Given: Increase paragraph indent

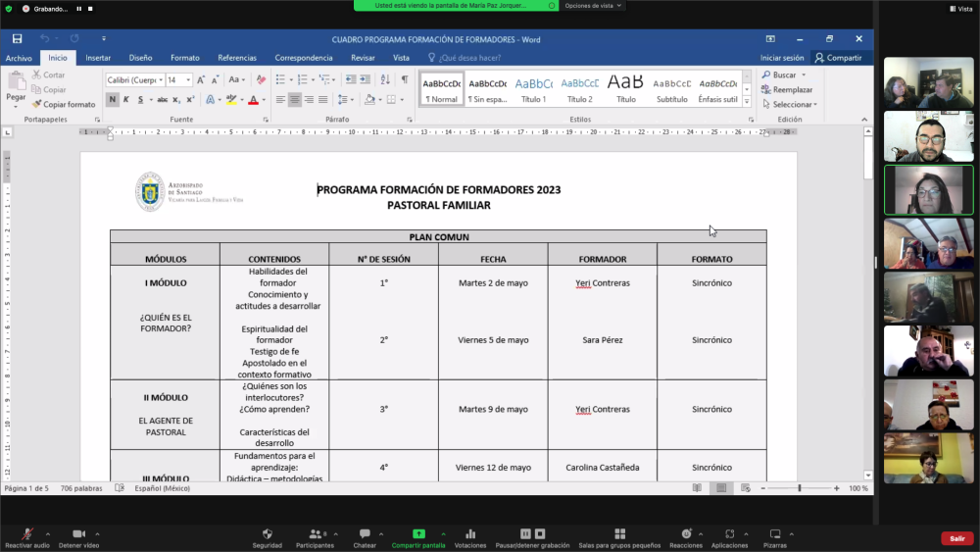Looking at the screenshot, I should [x=365, y=79].
